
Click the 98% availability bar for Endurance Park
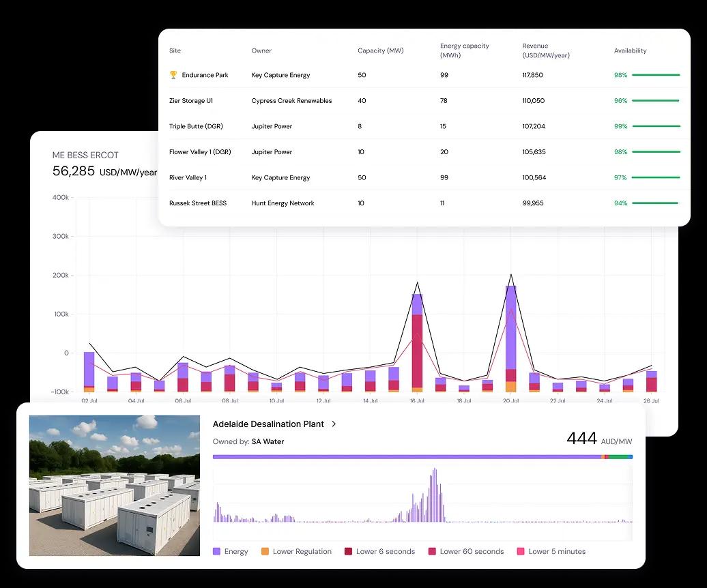point(655,75)
